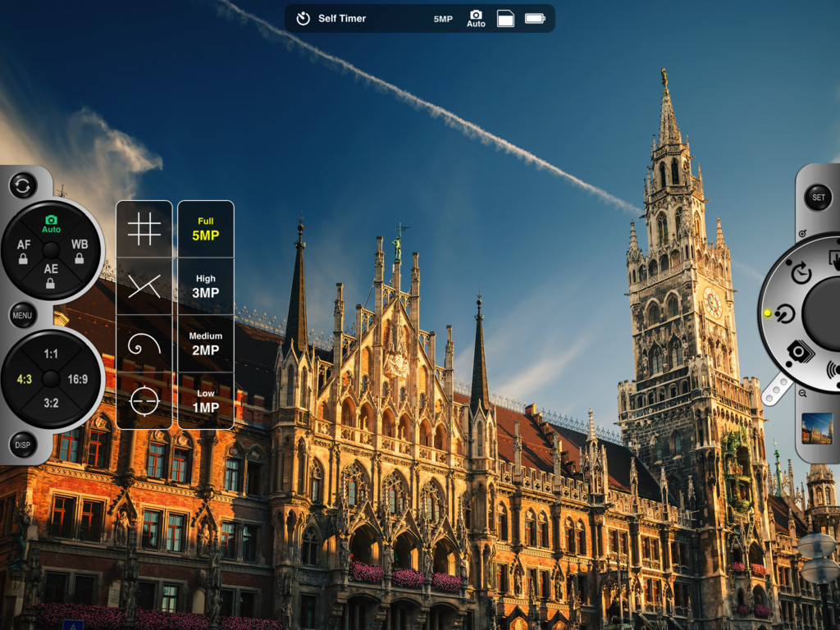Enable Auto camera mode
Image resolution: width=840 pixels, height=630 pixels.
(x=51, y=224)
